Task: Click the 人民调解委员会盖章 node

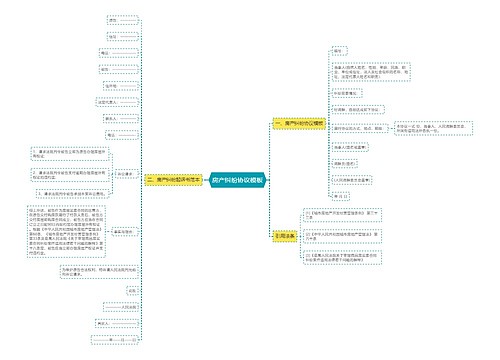Action: pos(352,180)
